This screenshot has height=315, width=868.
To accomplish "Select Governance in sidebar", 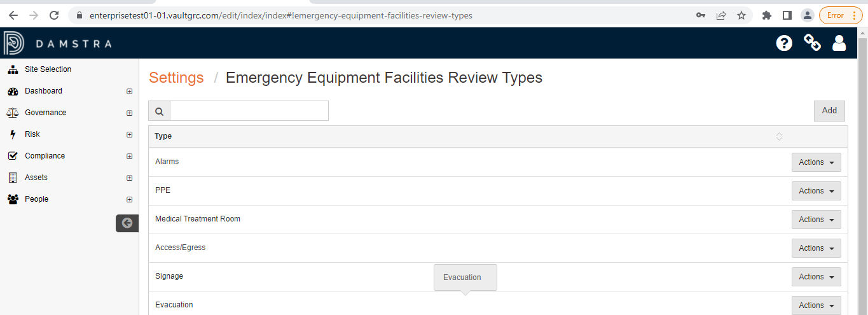I will pyautogui.click(x=45, y=113).
